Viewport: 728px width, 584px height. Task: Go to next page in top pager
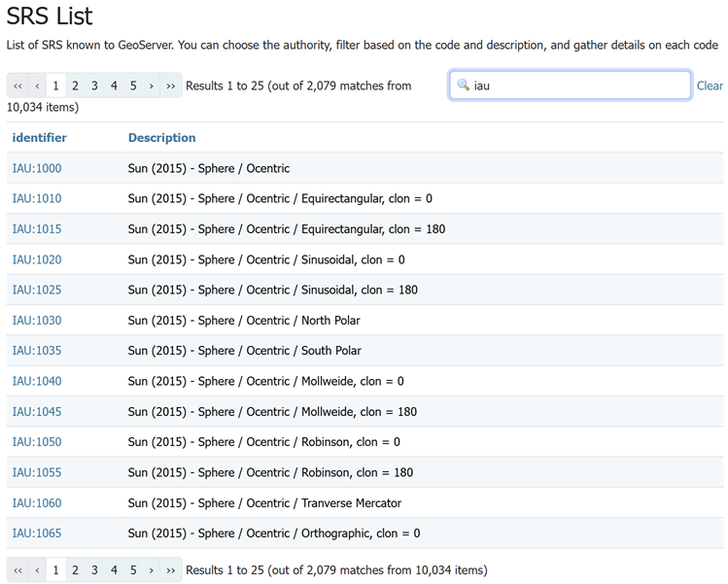tap(152, 86)
